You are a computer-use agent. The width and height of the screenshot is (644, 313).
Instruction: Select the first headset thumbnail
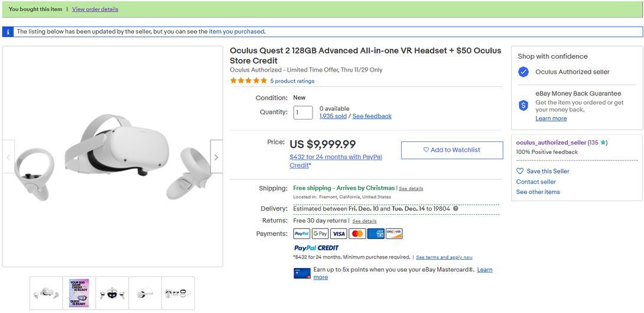[x=46, y=293]
